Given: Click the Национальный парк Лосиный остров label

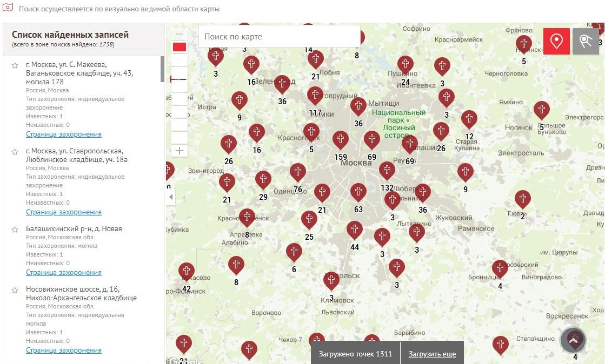Looking at the screenshot, I should [x=398, y=124].
